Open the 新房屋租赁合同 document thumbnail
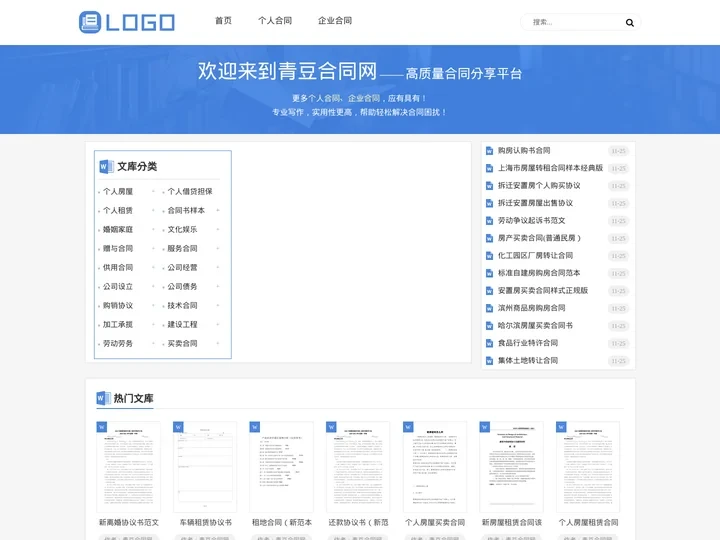The height and width of the screenshot is (540, 720). click(x=511, y=467)
